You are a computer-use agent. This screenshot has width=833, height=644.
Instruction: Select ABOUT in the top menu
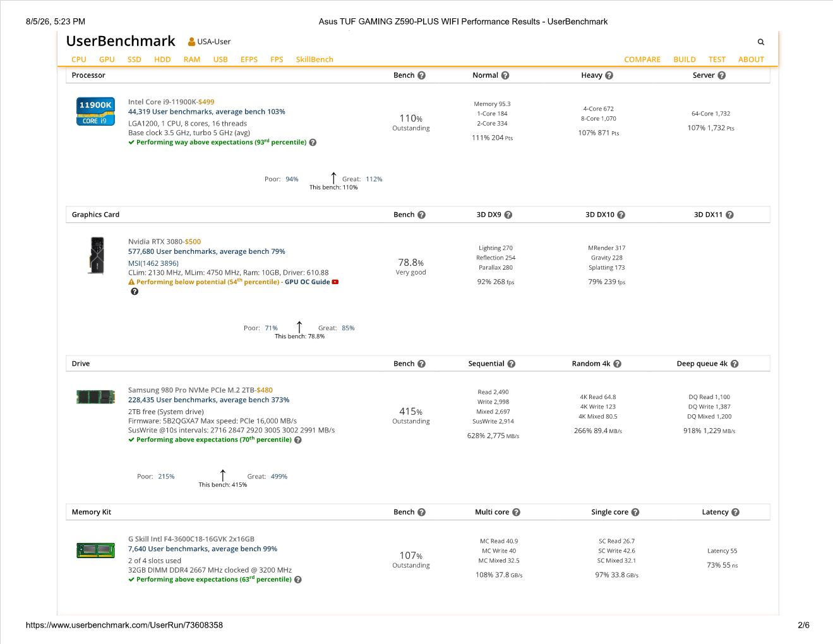coord(751,59)
